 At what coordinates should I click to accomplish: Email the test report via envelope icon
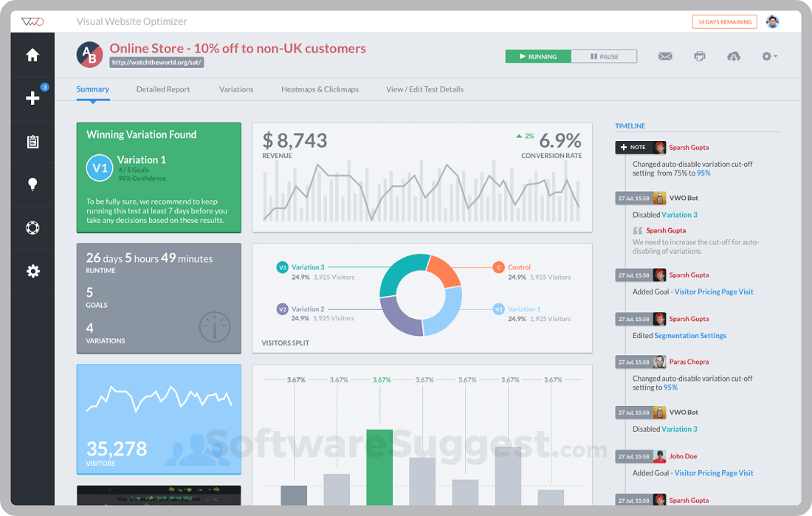tap(665, 55)
